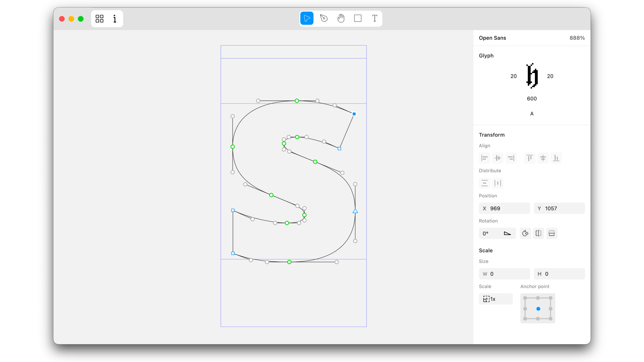
Task: Select the Text tool
Action: (375, 19)
